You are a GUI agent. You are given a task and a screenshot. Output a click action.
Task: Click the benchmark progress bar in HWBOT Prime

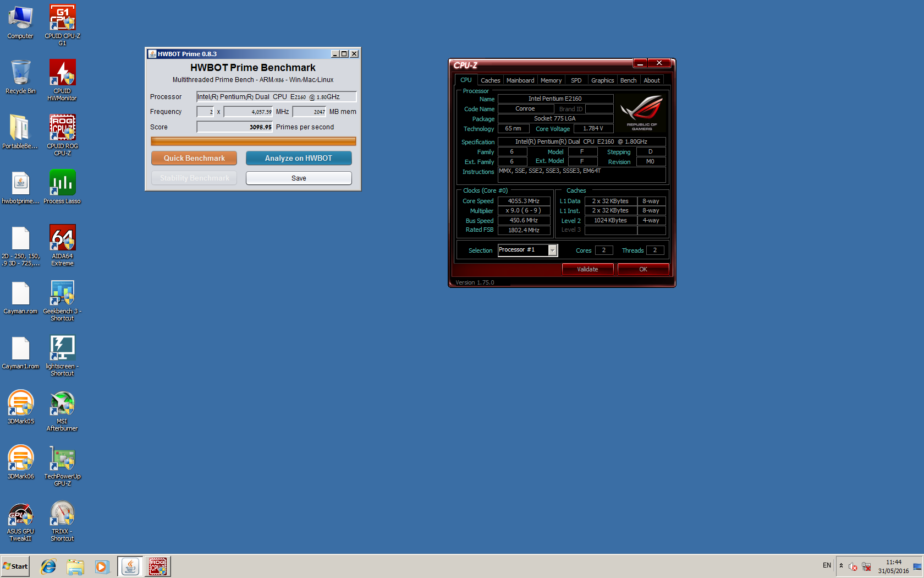[254, 141]
